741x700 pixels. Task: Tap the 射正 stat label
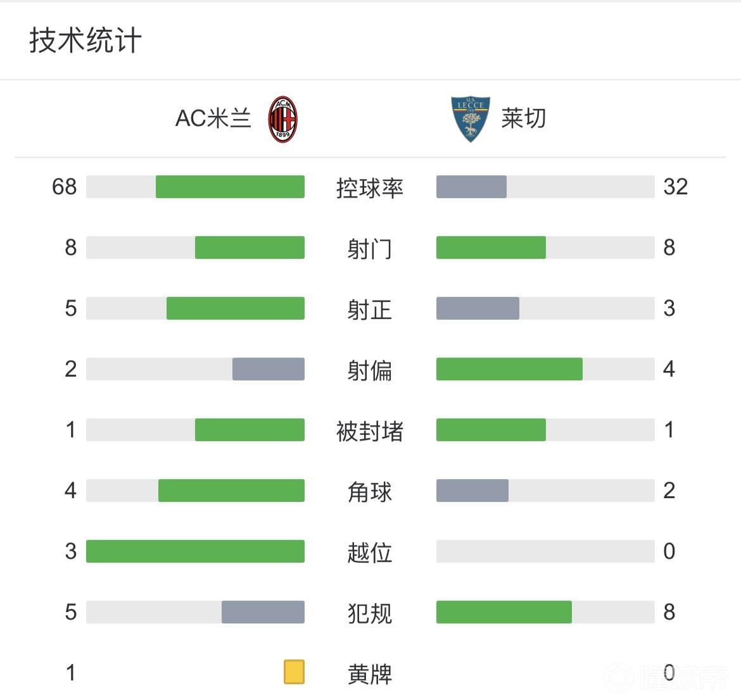(x=370, y=309)
